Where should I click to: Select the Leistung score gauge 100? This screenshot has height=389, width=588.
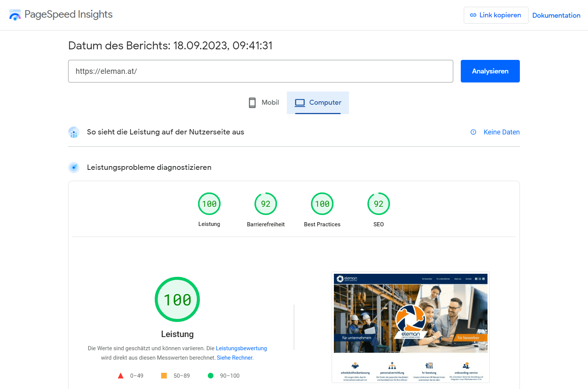209,204
